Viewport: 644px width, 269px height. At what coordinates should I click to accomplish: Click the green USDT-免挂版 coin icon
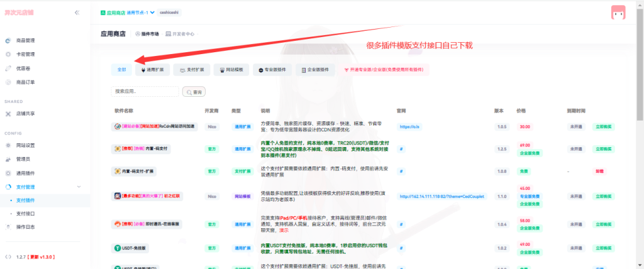118,248
